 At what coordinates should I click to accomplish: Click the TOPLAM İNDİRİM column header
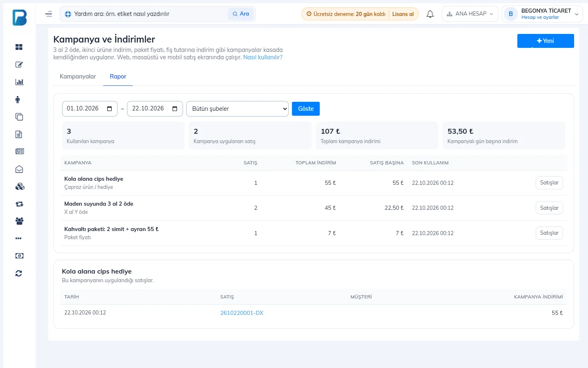[x=316, y=163]
